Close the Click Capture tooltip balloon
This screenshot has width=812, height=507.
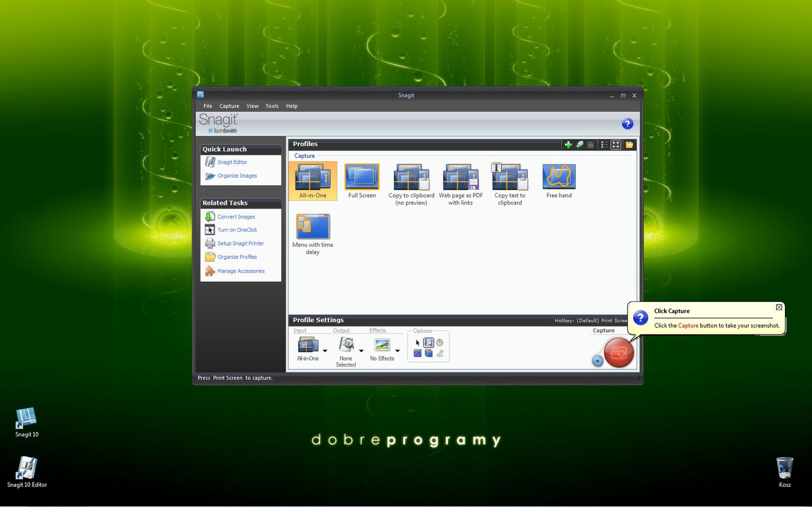(x=779, y=307)
